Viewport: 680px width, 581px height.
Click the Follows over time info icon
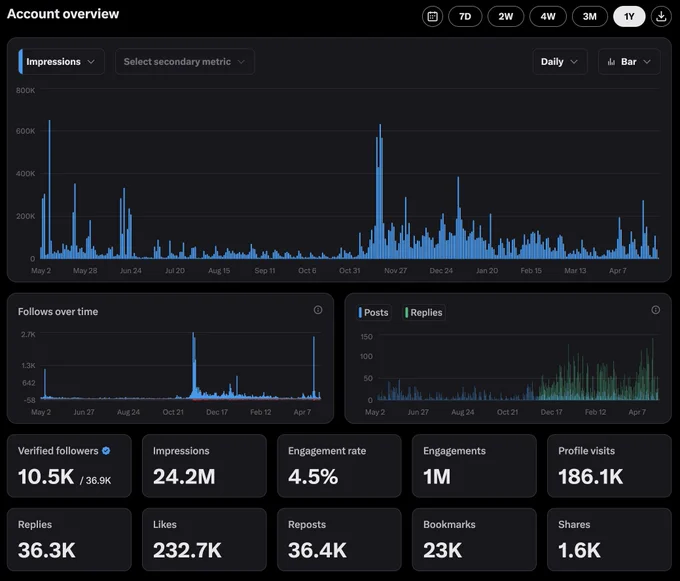(x=318, y=310)
